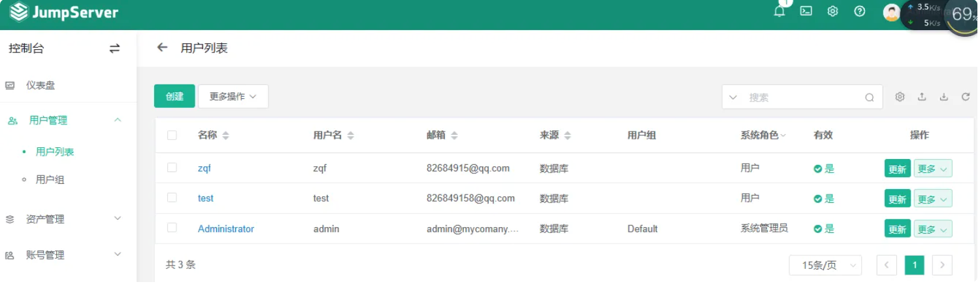Click the 用户管理 sidebar icon
Image resolution: width=980 pixels, height=301 pixels.
12,120
